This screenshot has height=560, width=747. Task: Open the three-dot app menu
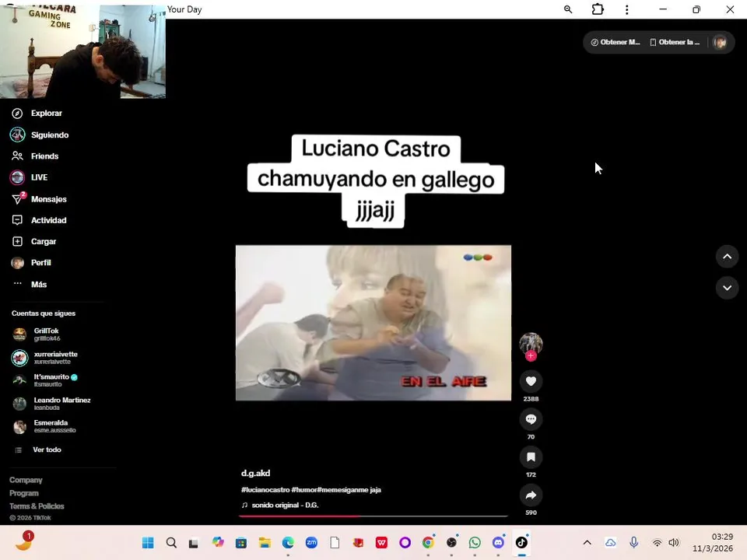point(627,9)
